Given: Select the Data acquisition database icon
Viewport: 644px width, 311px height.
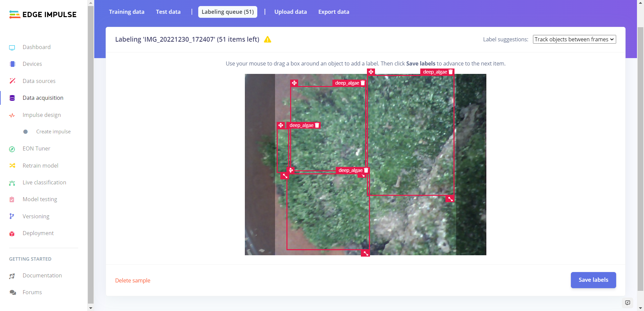Looking at the screenshot, I should 12,98.
